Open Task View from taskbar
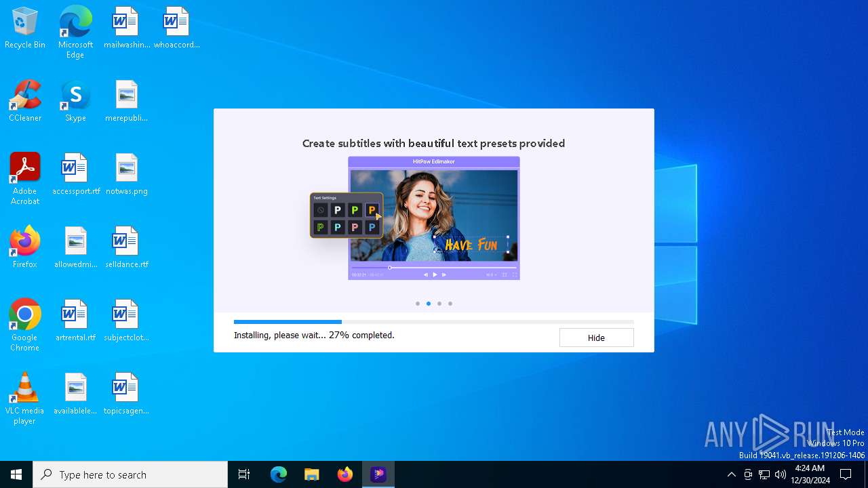Screen dimensions: 868x488 (244, 474)
